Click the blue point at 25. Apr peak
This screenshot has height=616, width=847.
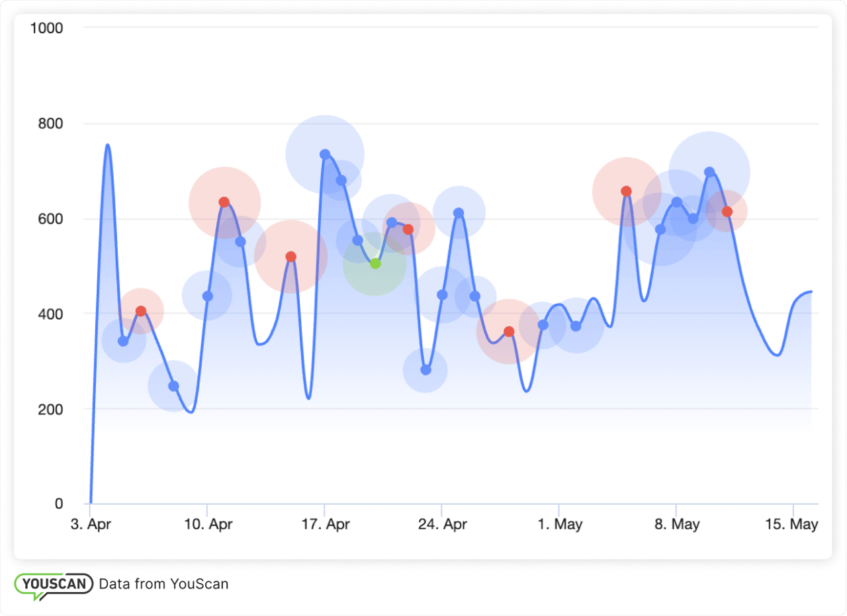pyautogui.click(x=459, y=213)
